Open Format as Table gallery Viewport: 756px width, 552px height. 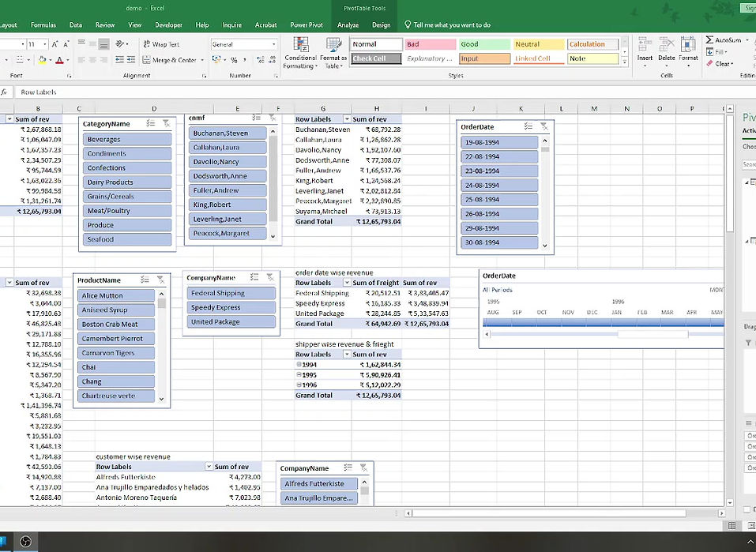[x=333, y=53]
